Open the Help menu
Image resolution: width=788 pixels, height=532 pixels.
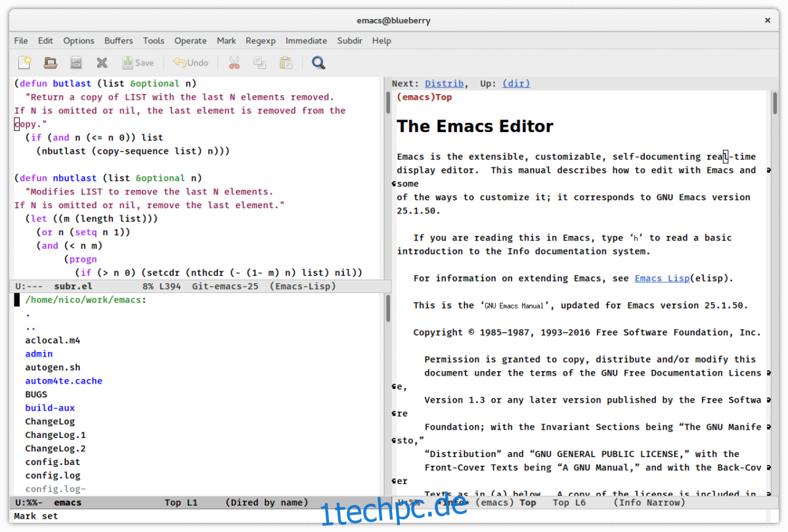tap(382, 41)
